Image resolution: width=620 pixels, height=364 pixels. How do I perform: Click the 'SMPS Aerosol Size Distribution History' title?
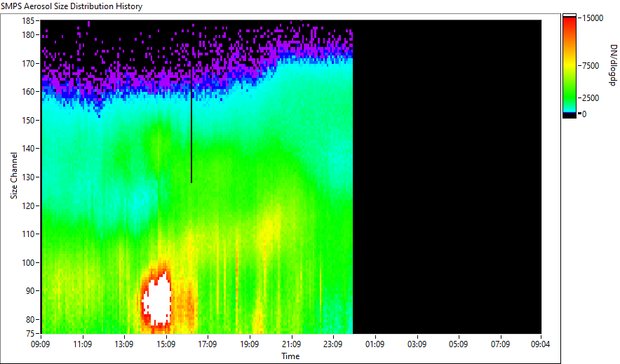[72, 6]
